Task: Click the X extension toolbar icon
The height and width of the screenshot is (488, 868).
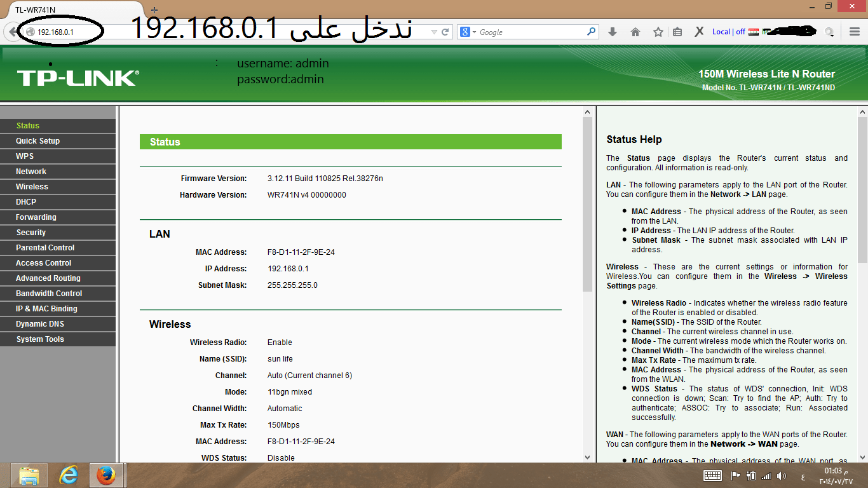Action: click(699, 32)
